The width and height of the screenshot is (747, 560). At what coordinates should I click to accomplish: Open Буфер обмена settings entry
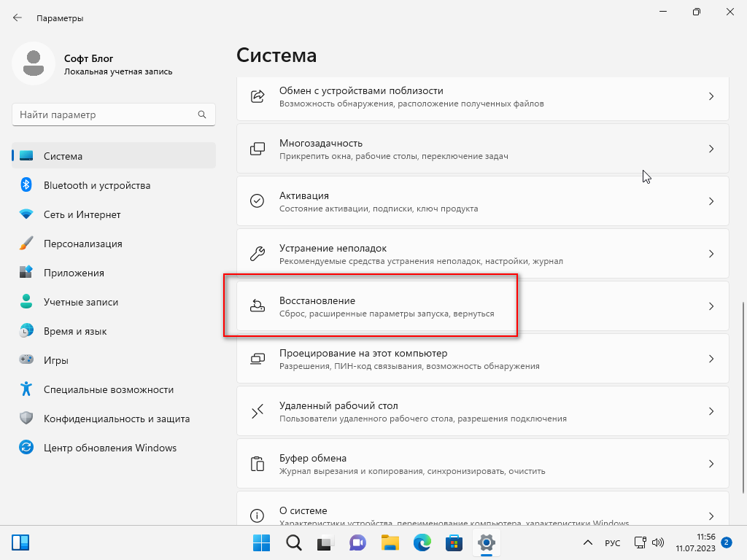tap(483, 463)
